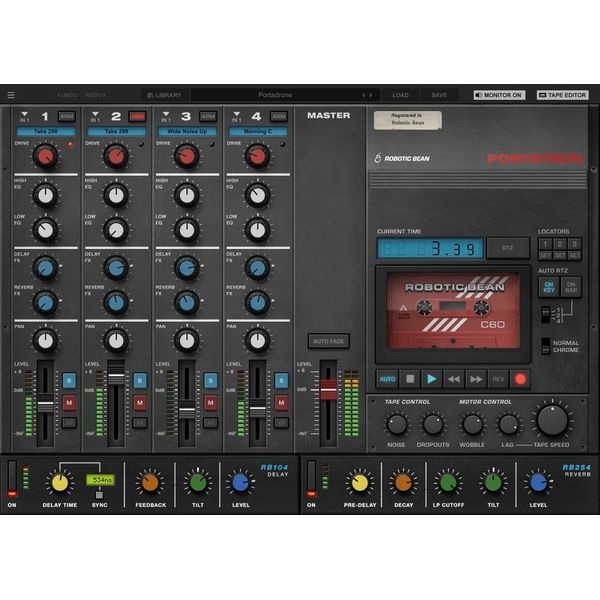Click the delay time 534ms display
Image resolution: width=600 pixels, height=600 pixels.
pyautogui.click(x=101, y=480)
